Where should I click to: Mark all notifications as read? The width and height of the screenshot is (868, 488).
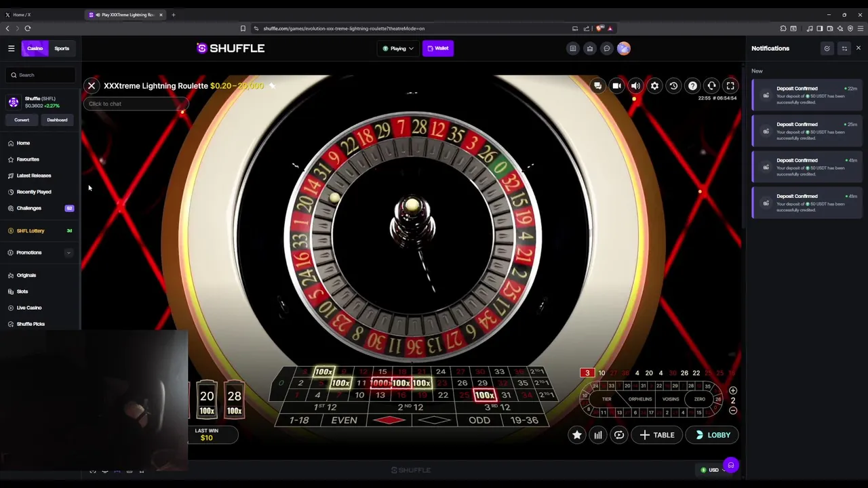tap(827, 48)
